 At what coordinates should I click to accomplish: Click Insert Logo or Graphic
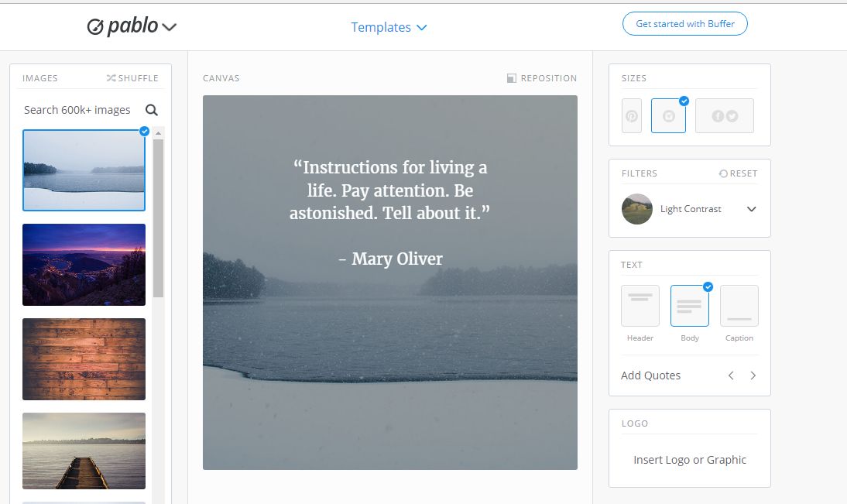click(690, 460)
